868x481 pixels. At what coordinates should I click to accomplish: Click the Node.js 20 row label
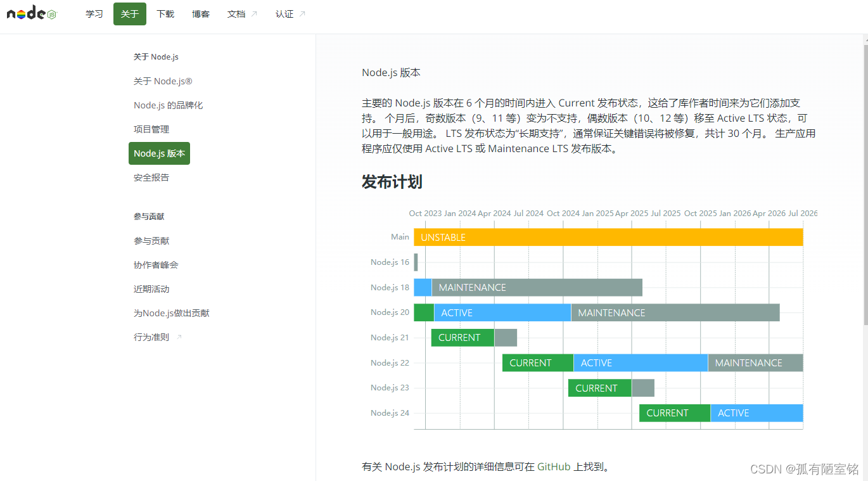coord(390,312)
